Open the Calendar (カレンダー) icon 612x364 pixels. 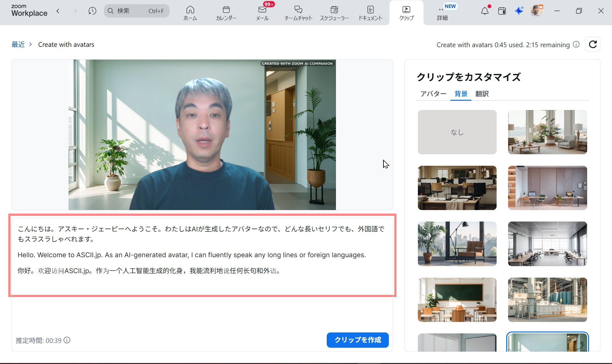pos(226,13)
